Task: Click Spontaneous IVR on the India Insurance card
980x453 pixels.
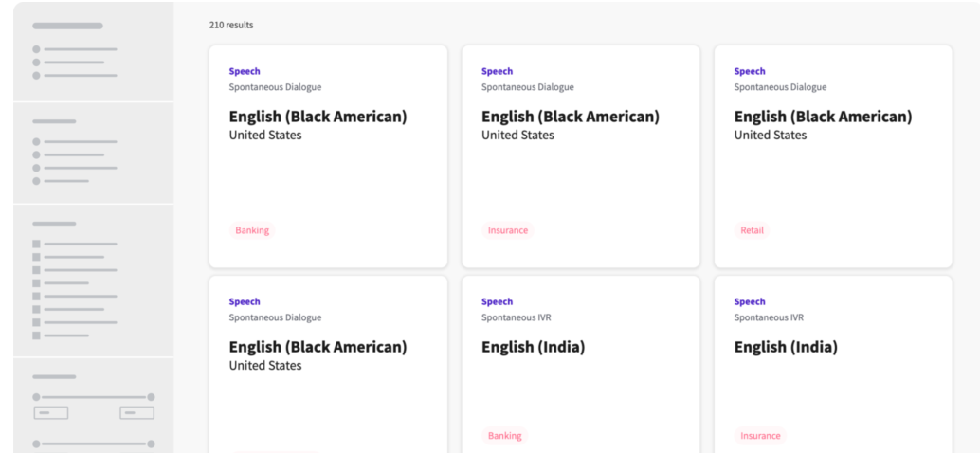Action: coord(768,317)
